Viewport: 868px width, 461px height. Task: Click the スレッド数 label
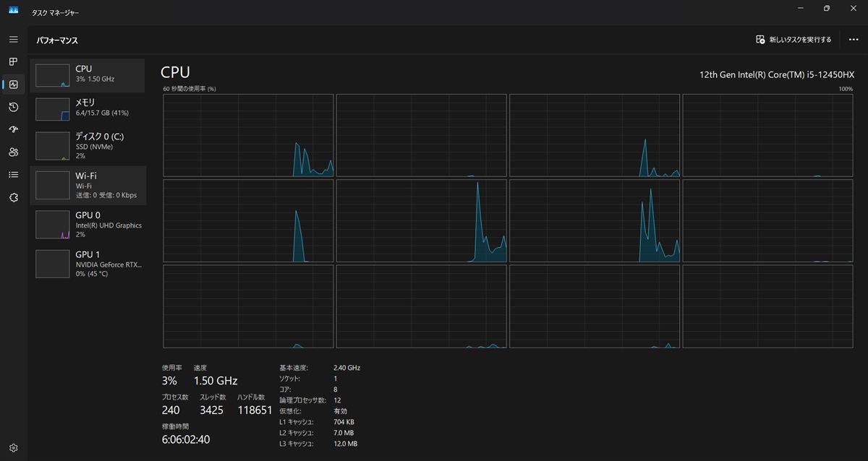tap(213, 397)
